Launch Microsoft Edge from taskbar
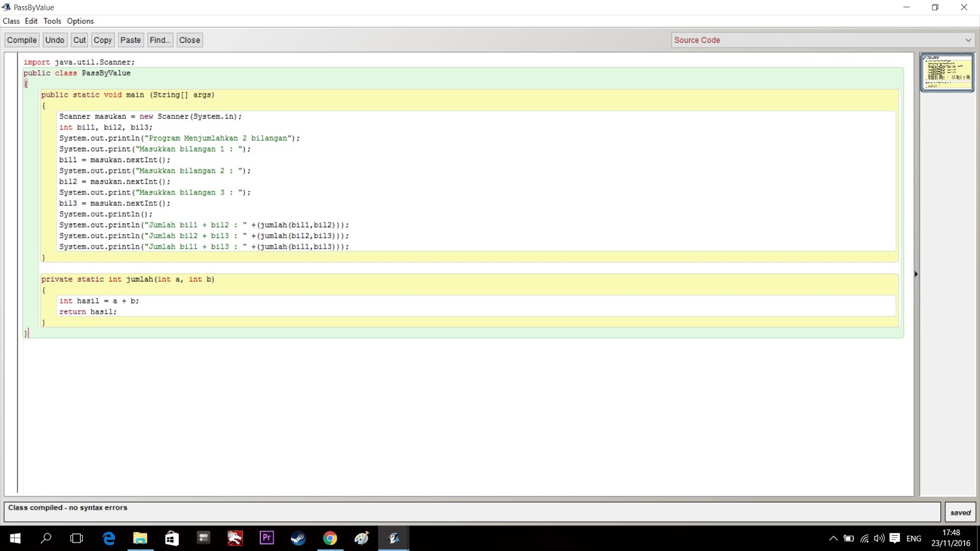 [108, 538]
